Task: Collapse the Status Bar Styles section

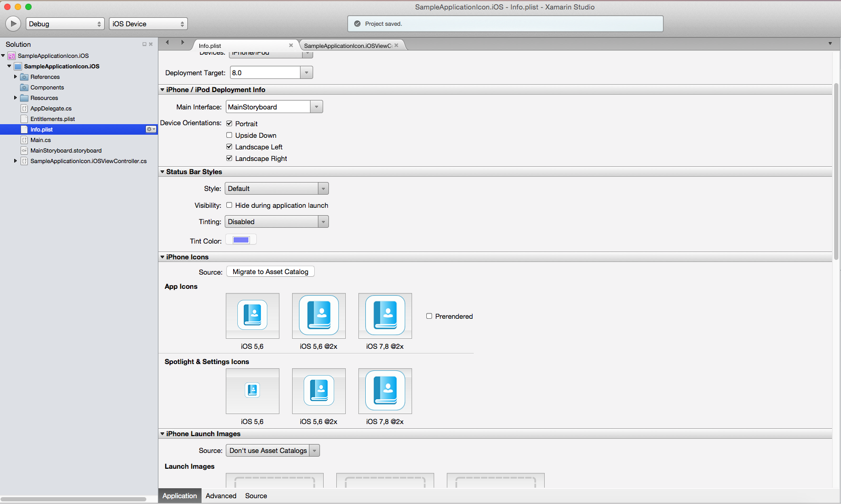Action: point(163,172)
